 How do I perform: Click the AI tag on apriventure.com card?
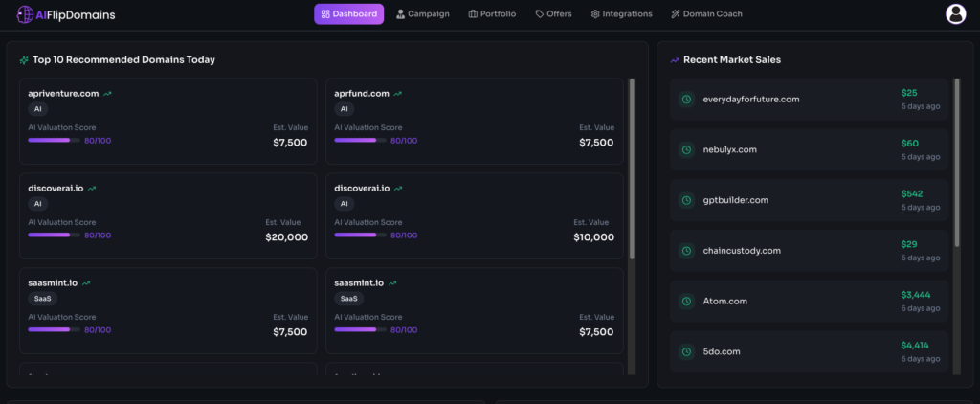point(37,109)
